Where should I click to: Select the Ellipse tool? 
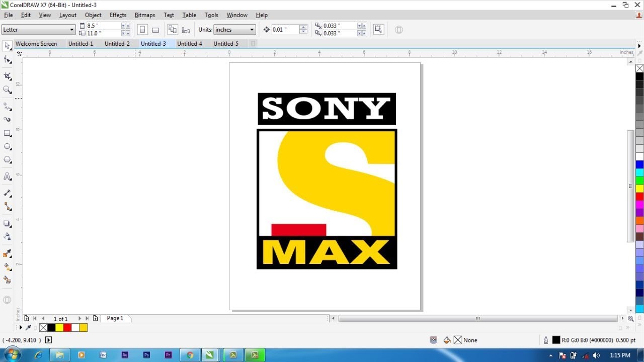8,146
